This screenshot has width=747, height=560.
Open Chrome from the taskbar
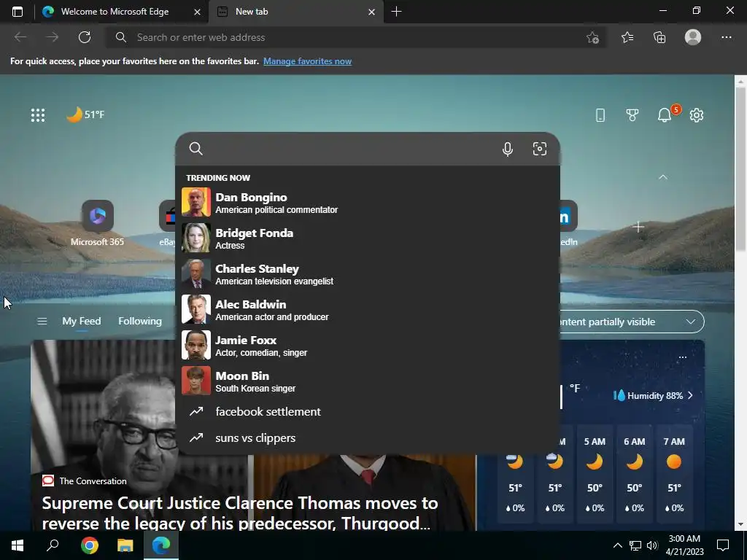tap(90, 545)
